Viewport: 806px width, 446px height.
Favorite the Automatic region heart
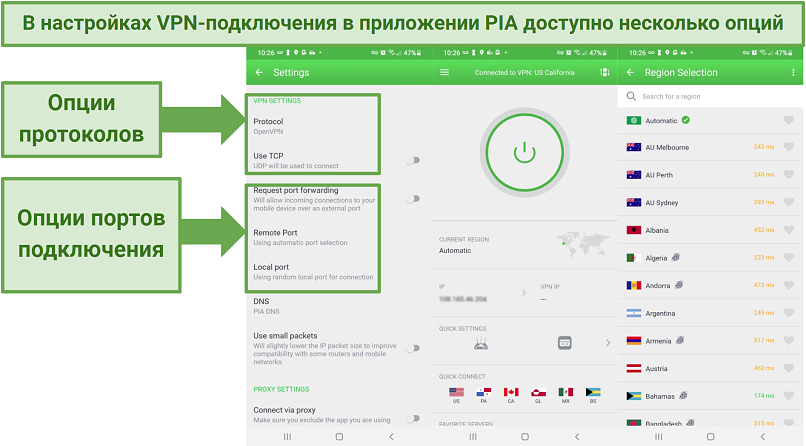click(x=789, y=120)
